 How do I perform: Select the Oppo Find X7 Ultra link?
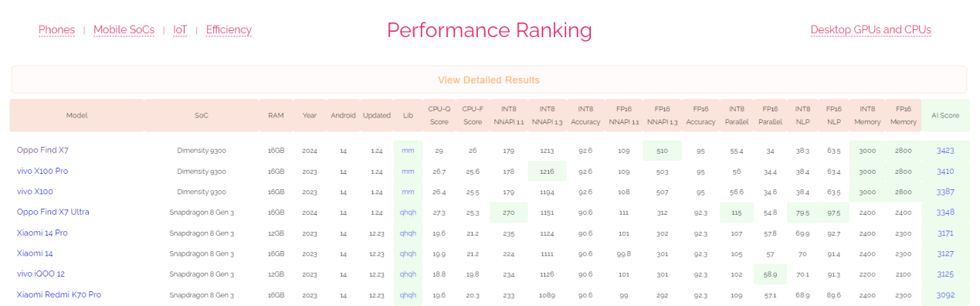pyautogui.click(x=53, y=212)
